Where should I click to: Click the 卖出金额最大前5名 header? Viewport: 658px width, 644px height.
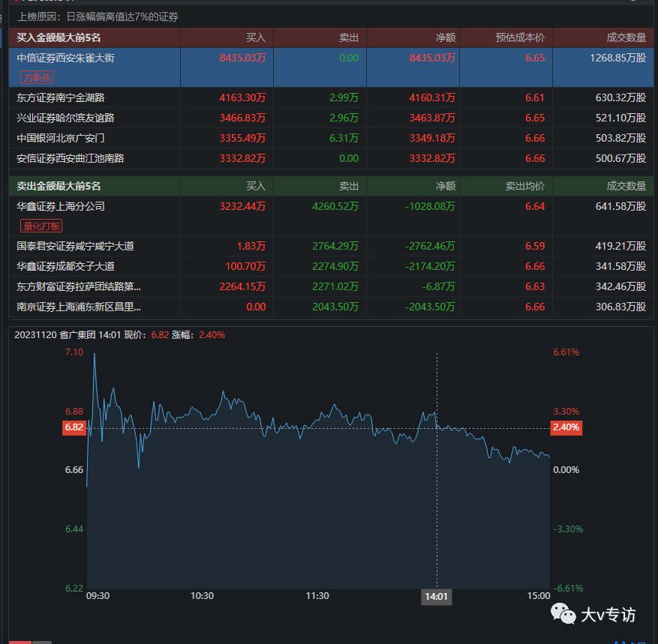pos(59,186)
